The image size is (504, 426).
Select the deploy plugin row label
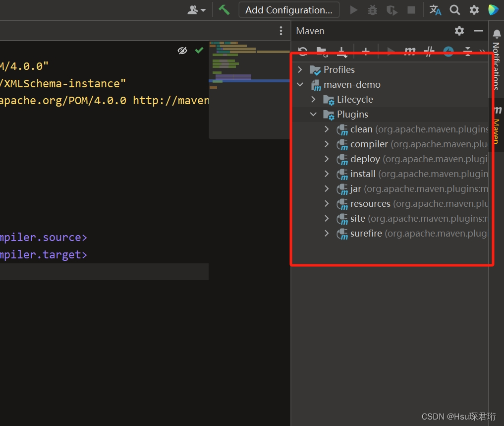[x=365, y=159]
